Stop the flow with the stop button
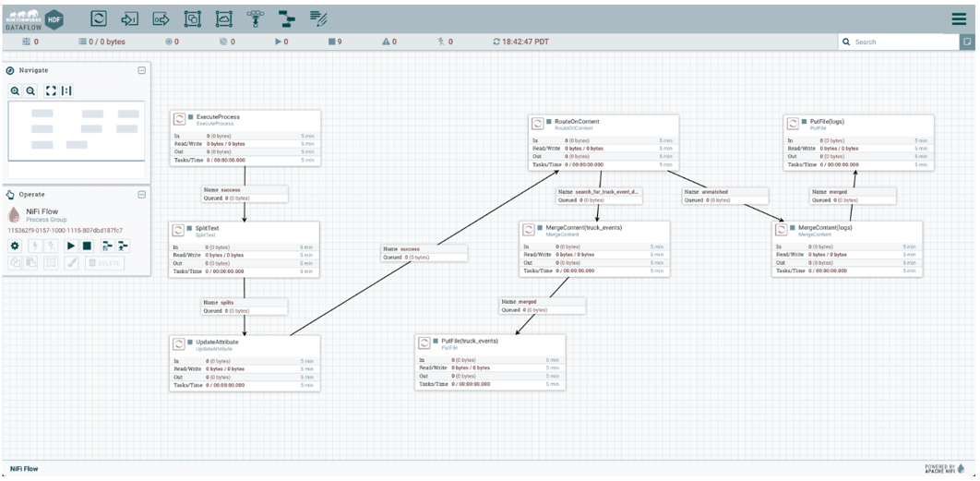 click(87, 246)
